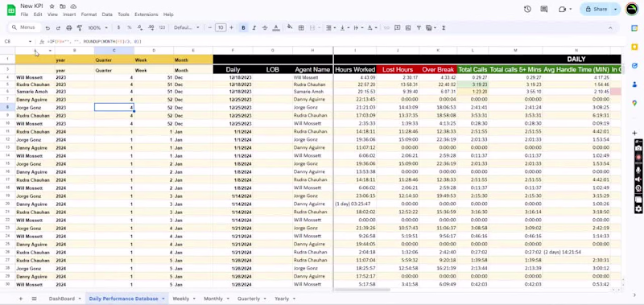Open the Default font dropdown
This screenshot has height=305, width=644.
pos(187,27)
